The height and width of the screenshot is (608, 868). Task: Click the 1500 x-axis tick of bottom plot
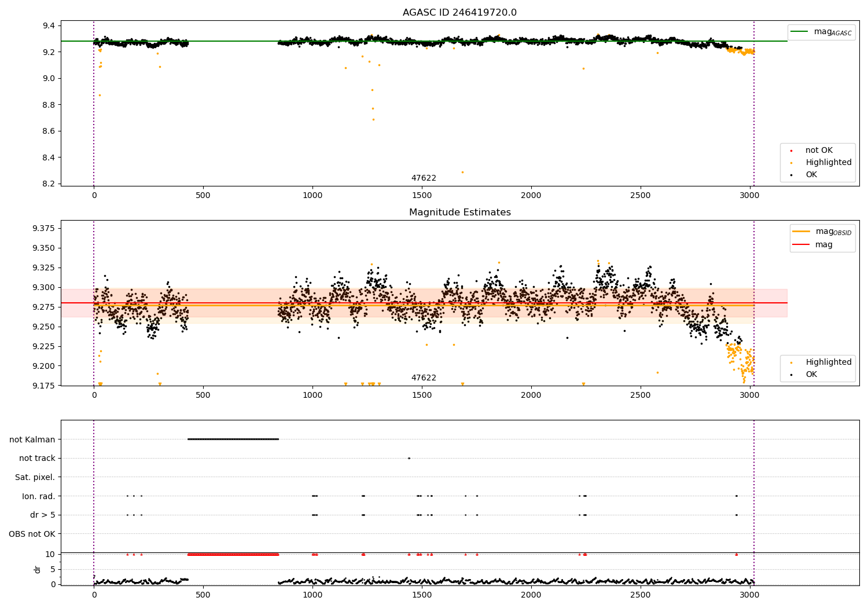coord(421,595)
